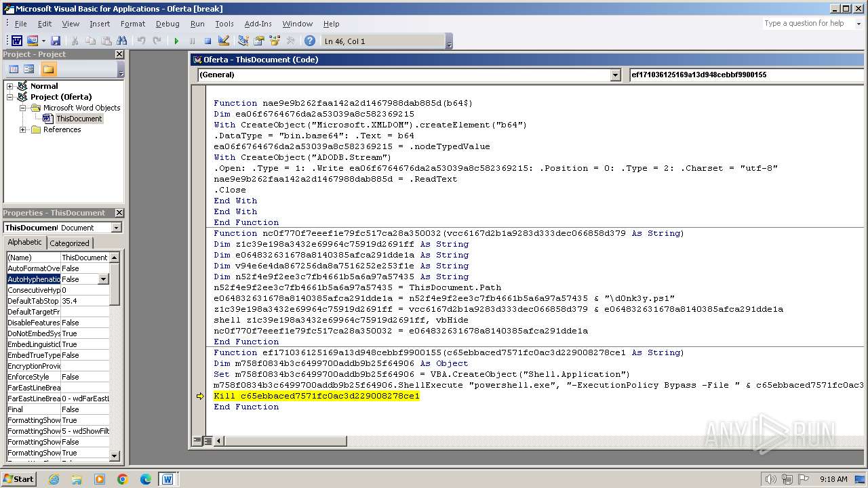This screenshot has height=488, width=868.
Task: Click the Break pause icon
Action: pyautogui.click(x=192, y=41)
